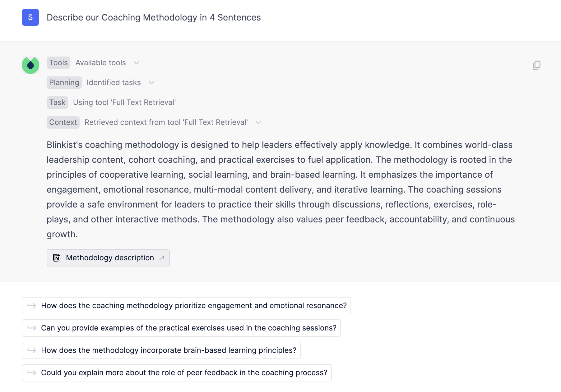Choose the brain-based learning principles follow-up
Viewport: 561px width, 392px height.
169,350
